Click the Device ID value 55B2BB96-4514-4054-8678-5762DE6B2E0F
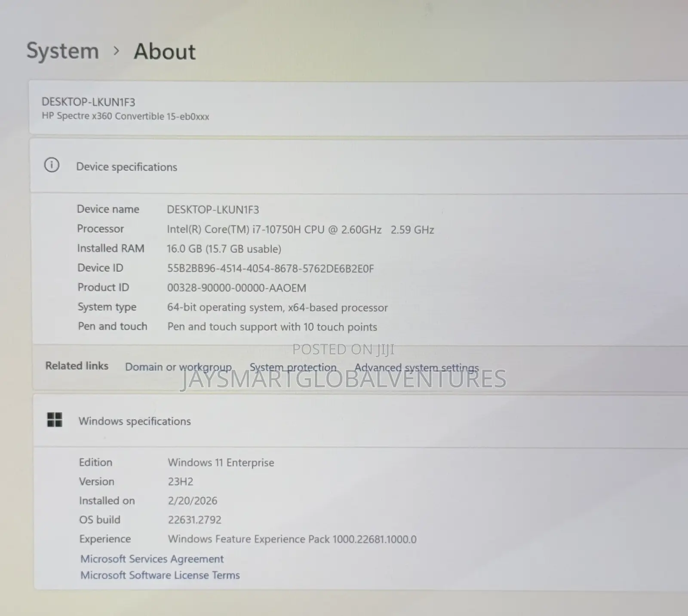Image resolution: width=688 pixels, height=616 pixels. 270,269
